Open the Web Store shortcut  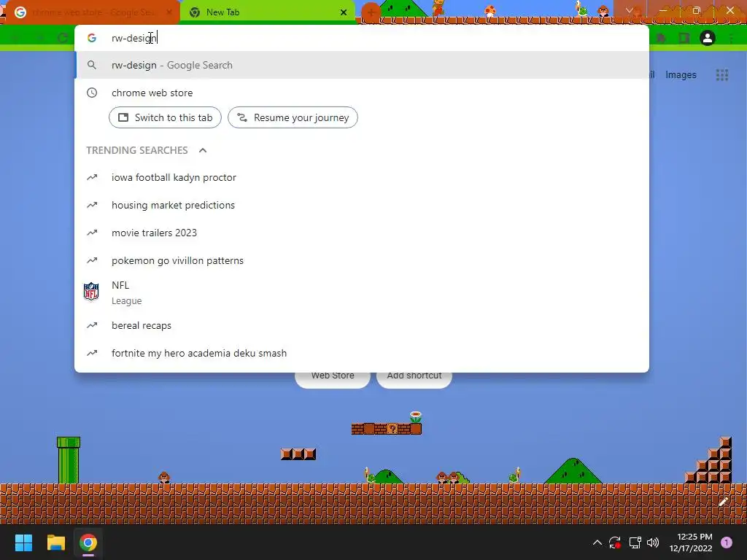(x=333, y=376)
